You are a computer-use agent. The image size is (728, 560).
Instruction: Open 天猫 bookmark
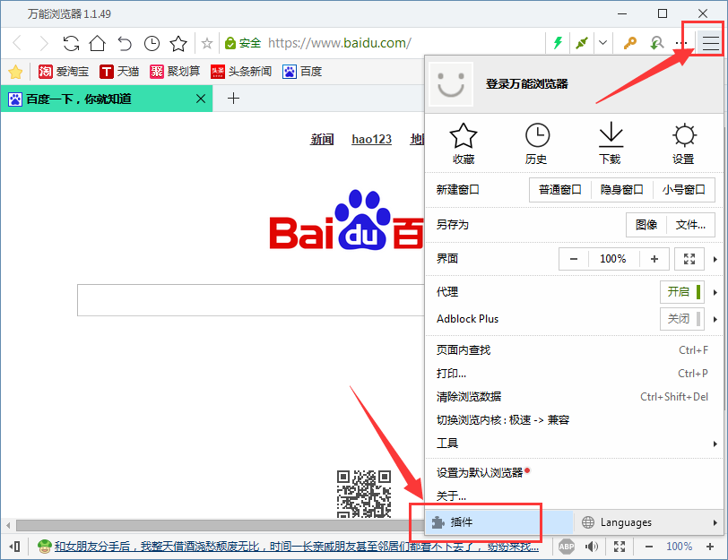(x=119, y=72)
